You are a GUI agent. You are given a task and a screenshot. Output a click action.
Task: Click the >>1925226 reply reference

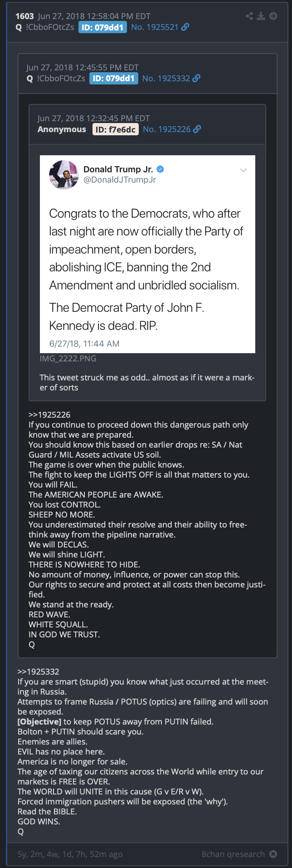[49, 414]
